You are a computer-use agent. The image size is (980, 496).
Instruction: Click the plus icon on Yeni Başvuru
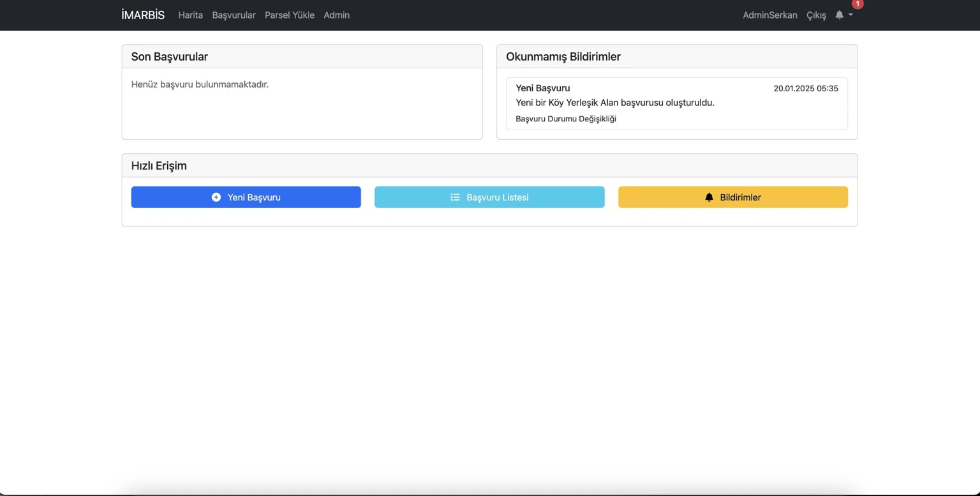coord(216,197)
